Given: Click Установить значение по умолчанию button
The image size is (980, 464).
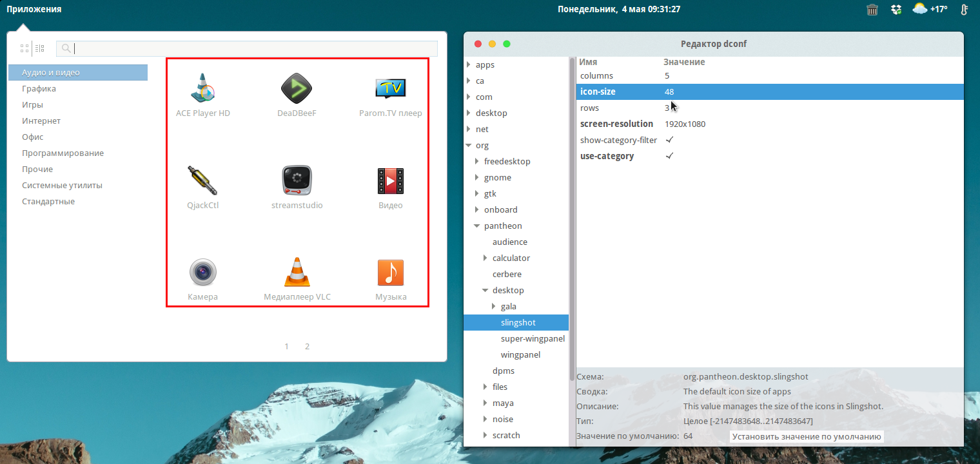Looking at the screenshot, I should pos(807,436).
